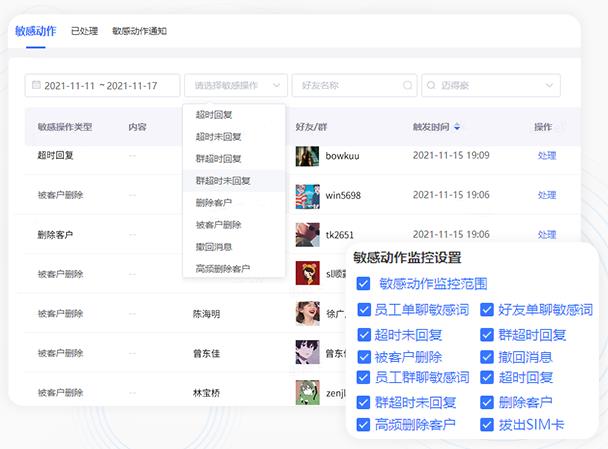The height and width of the screenshot is (449, 608).
Task: Uncheck 群超时回复 checkbox in settings
Action: point(487,335)
